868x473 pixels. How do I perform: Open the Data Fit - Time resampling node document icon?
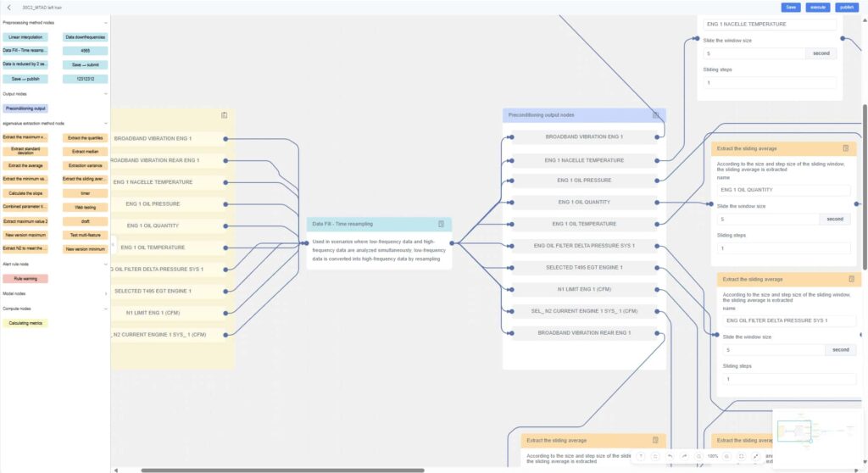coord(441,224)
